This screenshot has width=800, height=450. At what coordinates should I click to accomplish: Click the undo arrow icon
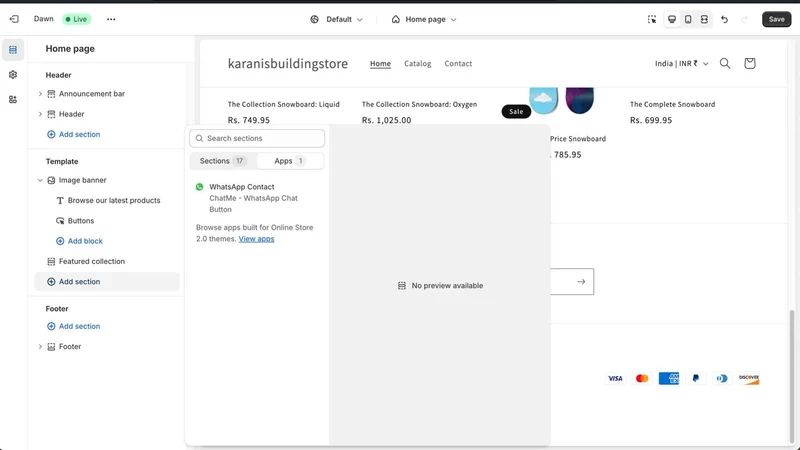tap(724, 19)
